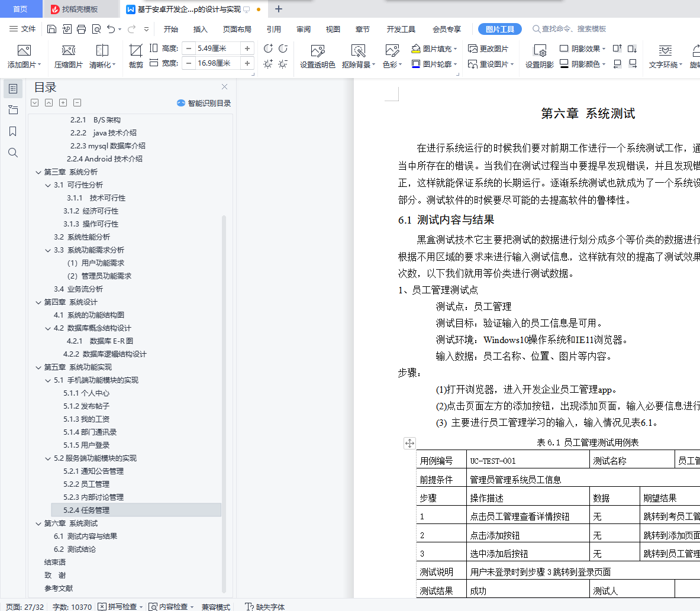Collapse 4.2 数据库概念结构设计 node
The image size is (700, 611).
click(x=48, y=328)
